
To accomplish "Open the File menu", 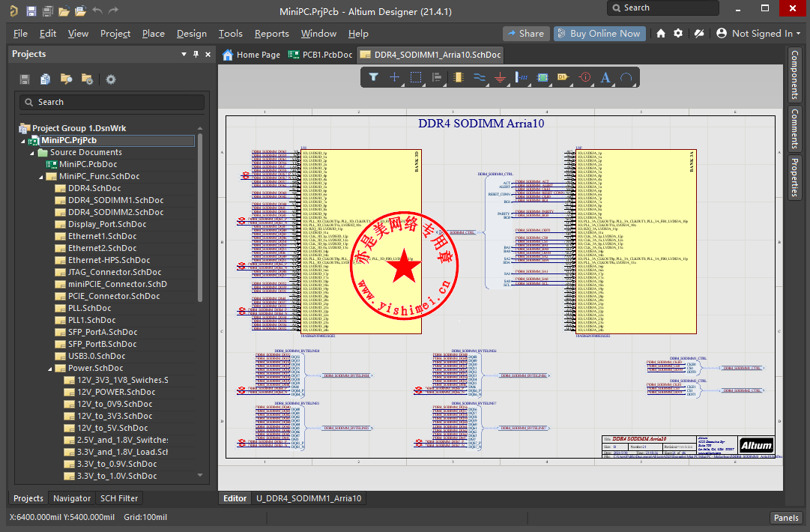I will (x=21, y=34).
